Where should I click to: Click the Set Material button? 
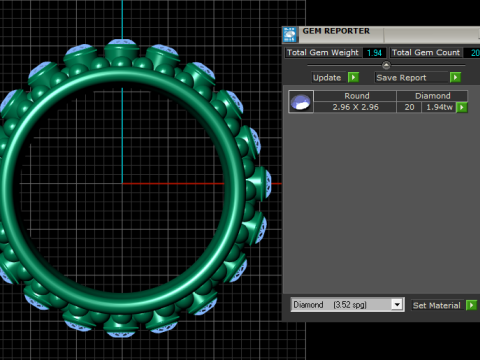click(x=437, y=305)
